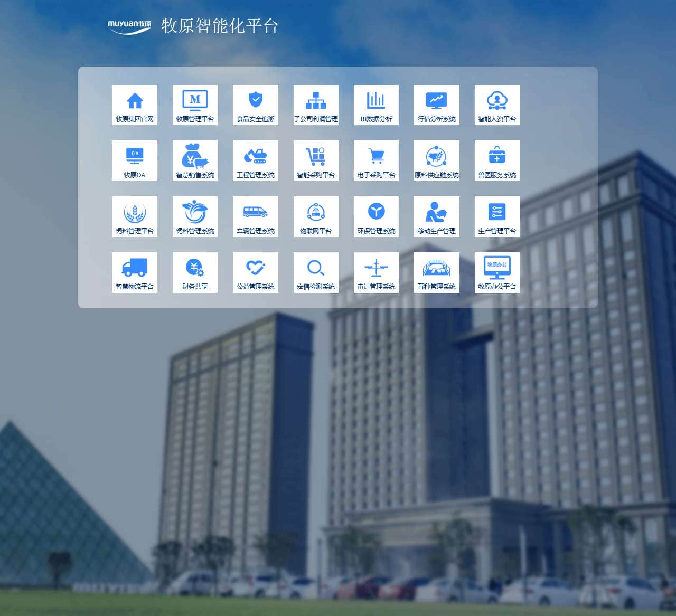Launch 兽医服务系统 medical kit tile
676x616 pixels.
(497, 160)
